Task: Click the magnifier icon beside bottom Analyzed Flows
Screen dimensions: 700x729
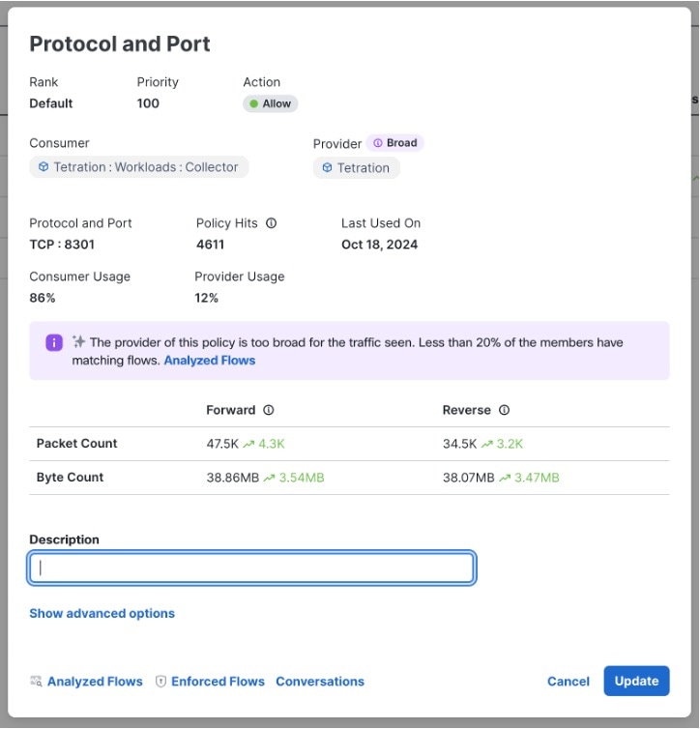Action: pos(37,682)
